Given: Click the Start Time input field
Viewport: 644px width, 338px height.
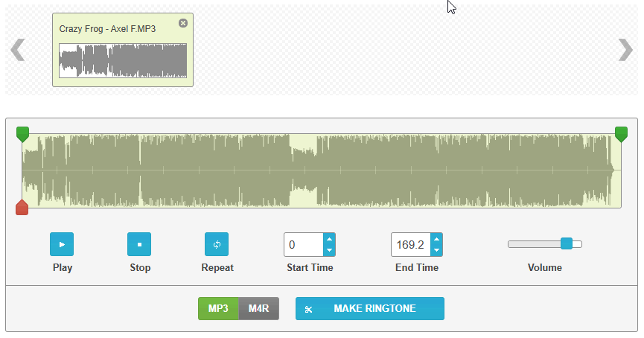Looking at the screenshot, I should coord(304,245).
